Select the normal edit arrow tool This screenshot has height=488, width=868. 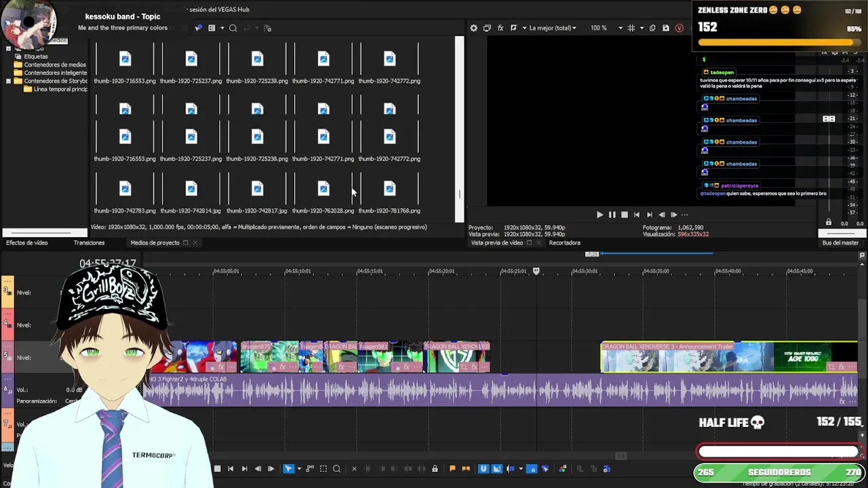coord(288,468)
